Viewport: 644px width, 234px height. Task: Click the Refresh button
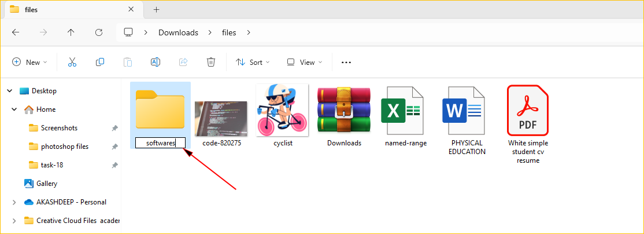(x=99, y=32)
